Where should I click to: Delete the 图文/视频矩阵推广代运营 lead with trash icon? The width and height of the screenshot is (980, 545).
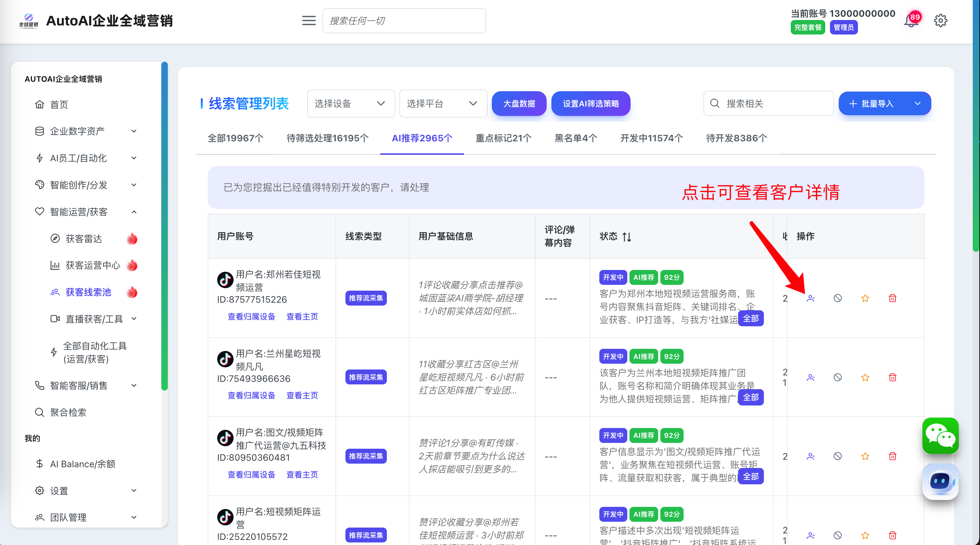point(892,456)
